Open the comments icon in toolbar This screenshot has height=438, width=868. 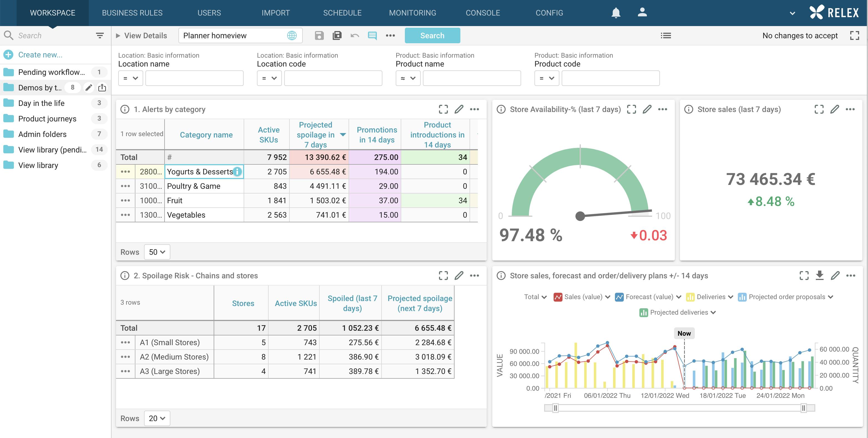(x=372, y=36)
